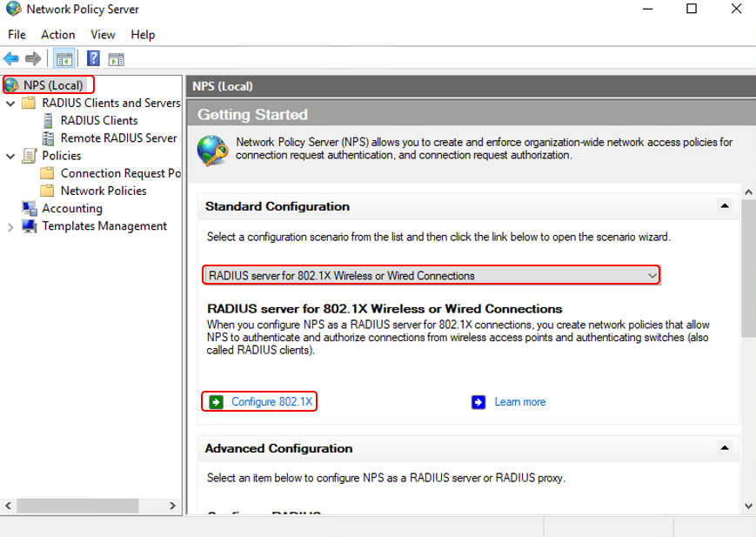Image resolution: width=756 pixels, height=537 pixels.
Task: Open Help via the question mark icon
Action: [94, 58]
